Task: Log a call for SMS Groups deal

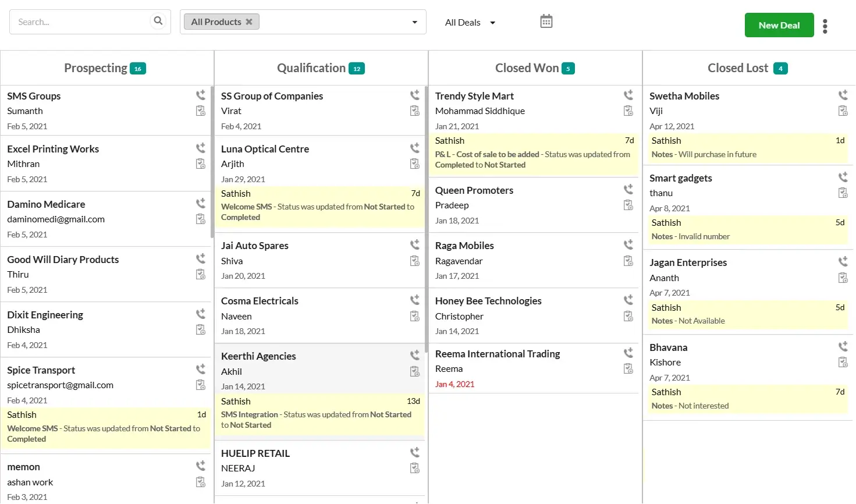Action: [201, 95]
